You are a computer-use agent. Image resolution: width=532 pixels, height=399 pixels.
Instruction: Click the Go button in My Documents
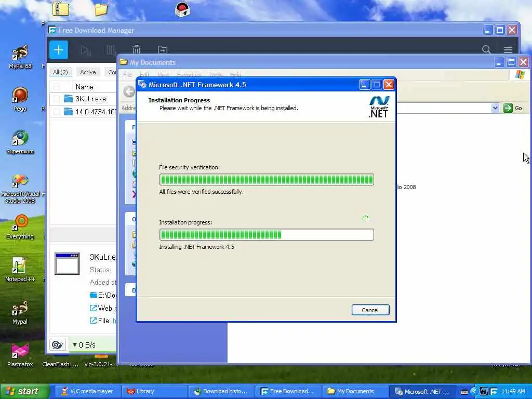click(513, 108)
